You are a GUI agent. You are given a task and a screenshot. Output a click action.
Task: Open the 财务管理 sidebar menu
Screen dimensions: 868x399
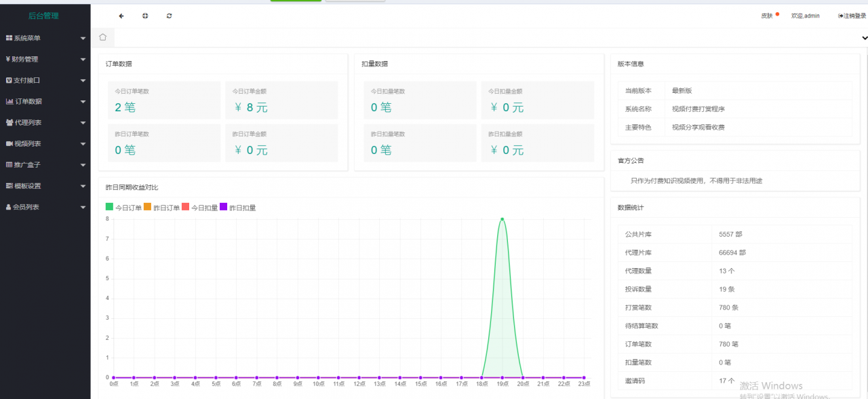pyautogui.click(x=45, y=59)
